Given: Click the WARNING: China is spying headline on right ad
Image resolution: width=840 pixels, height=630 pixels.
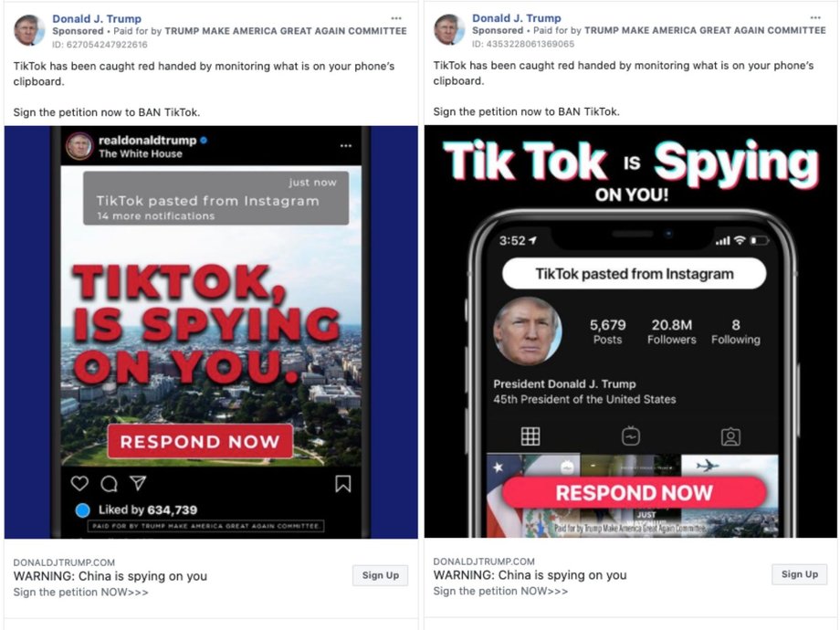Looking at the screenshot, I should point(530,575).
